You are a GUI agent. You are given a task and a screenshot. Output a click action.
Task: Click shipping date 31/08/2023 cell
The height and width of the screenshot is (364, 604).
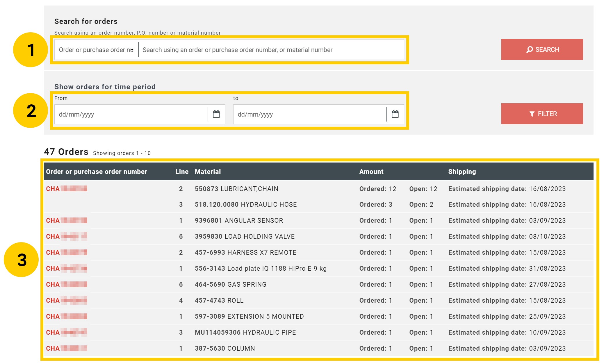507,268
